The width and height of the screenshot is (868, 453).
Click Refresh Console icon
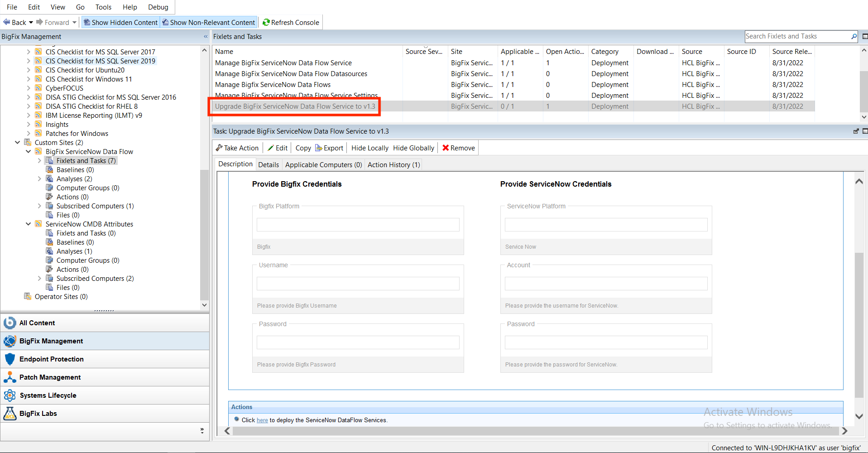click(x=266, y=22)
